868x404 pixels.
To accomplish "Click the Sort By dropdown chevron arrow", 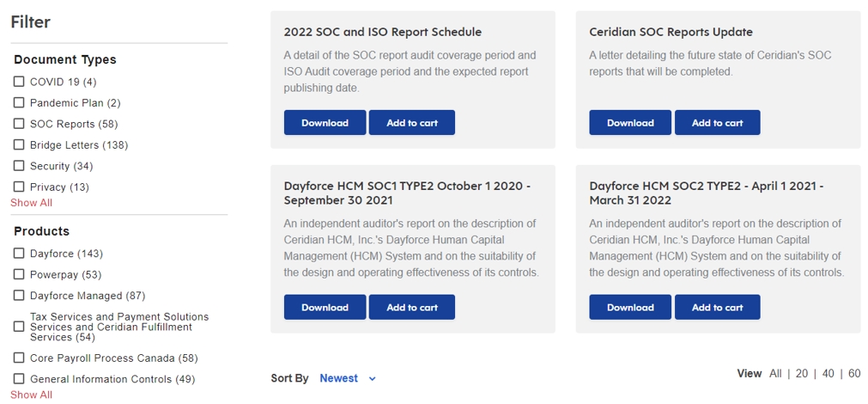I will (372, 379).
